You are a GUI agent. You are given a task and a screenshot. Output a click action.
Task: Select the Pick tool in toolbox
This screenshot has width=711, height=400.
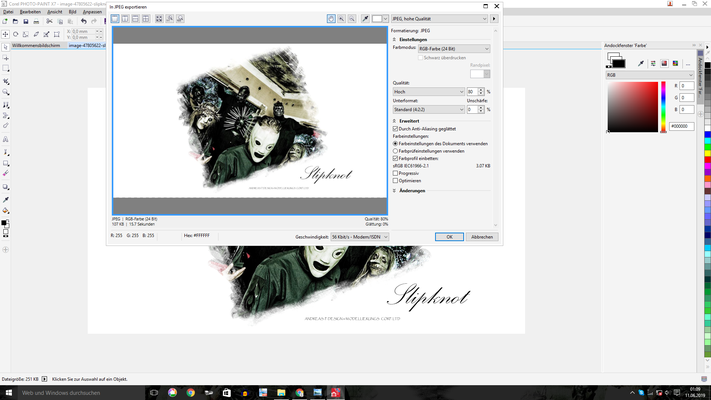(x=5, y=47)
